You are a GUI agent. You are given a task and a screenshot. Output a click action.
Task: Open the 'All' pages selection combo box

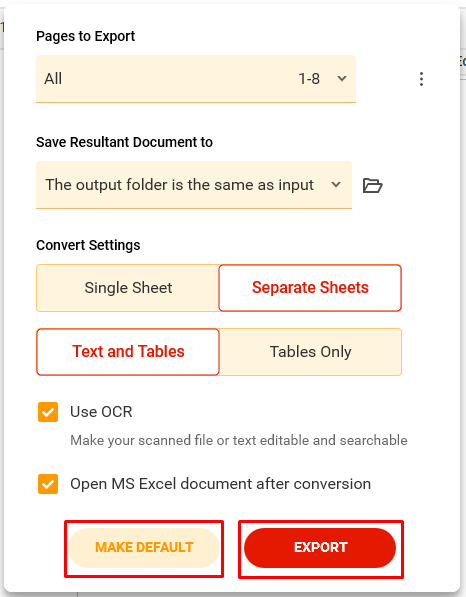196,79
